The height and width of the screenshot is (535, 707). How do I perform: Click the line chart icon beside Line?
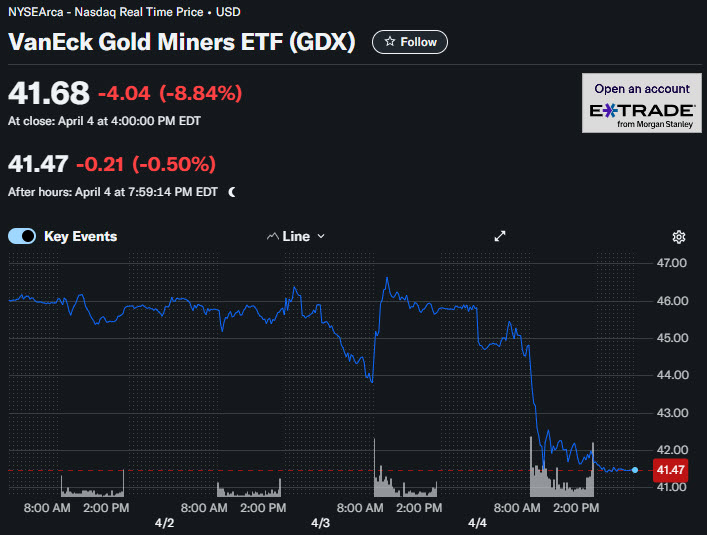click(x=272, y=237)
